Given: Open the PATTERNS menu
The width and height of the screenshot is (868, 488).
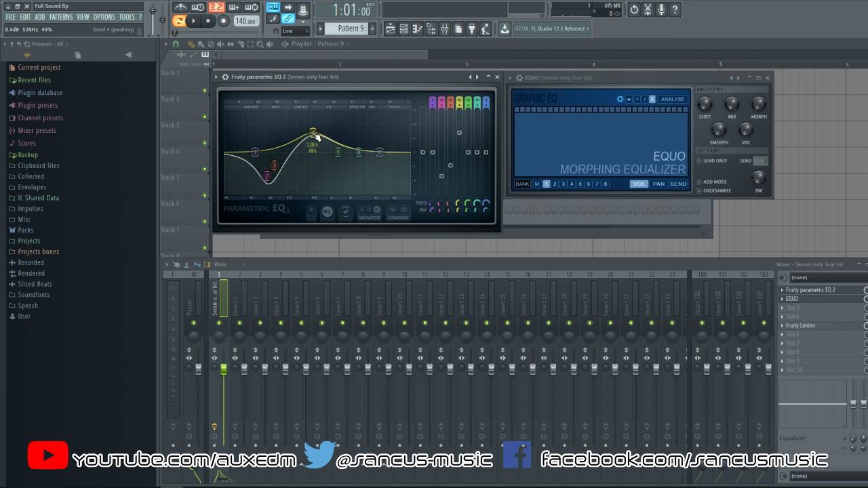Looking at the screenshot, I should [61, 17].
